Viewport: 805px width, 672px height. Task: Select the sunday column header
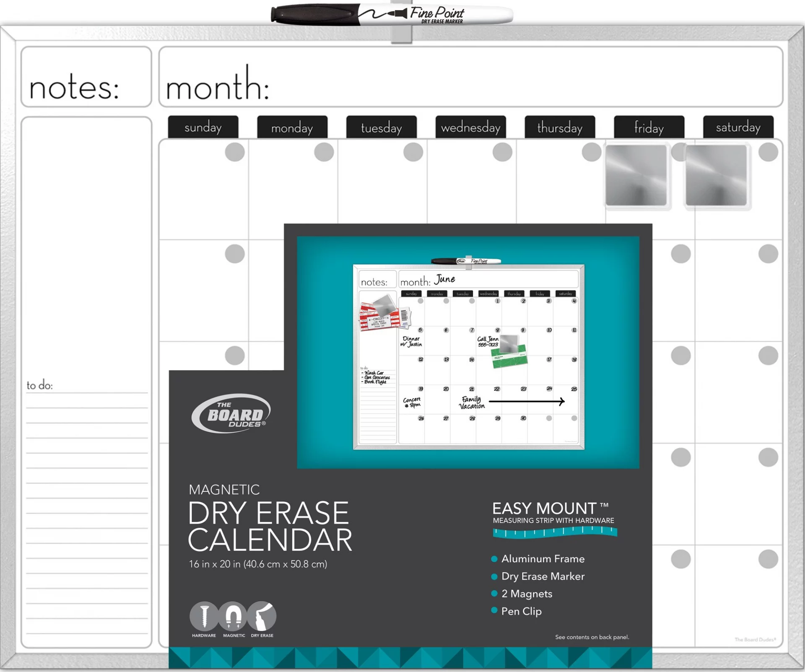203,127
